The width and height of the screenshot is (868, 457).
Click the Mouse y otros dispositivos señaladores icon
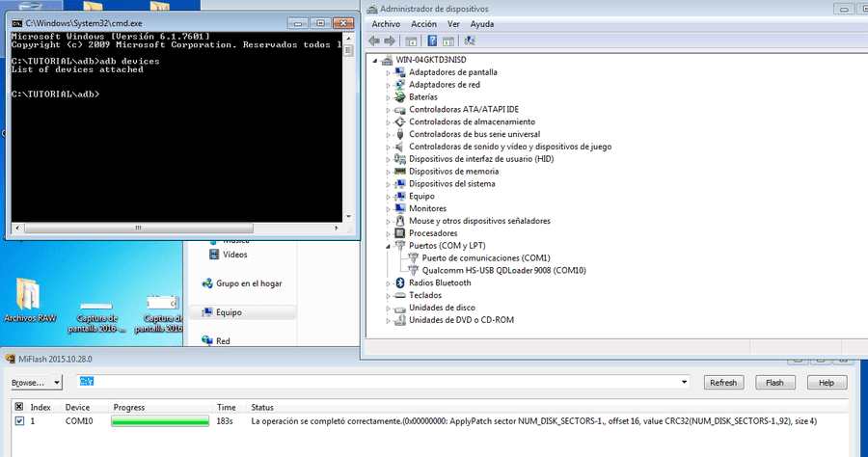pyautogui.click(x=399, y=221)
